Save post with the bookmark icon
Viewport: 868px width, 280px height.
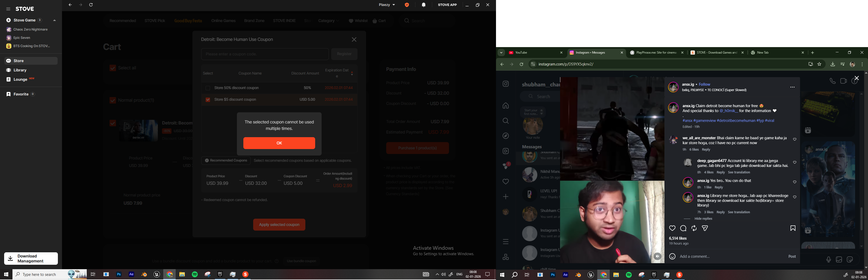point(793,229)
